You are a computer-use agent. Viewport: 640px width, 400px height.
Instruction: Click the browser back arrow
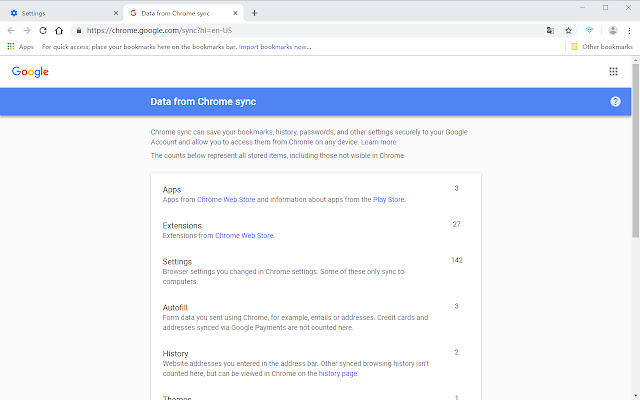(x=10, y=30)
